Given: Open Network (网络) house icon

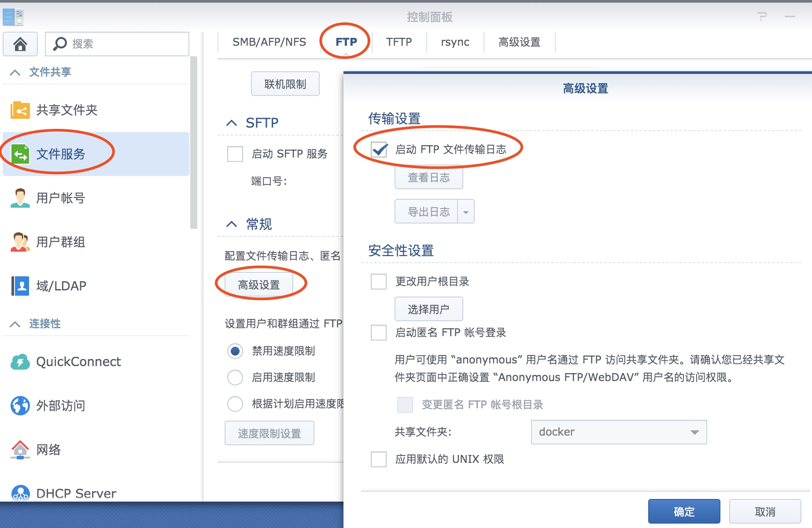Looking at the screenshot, I should (x=20, y=450).
